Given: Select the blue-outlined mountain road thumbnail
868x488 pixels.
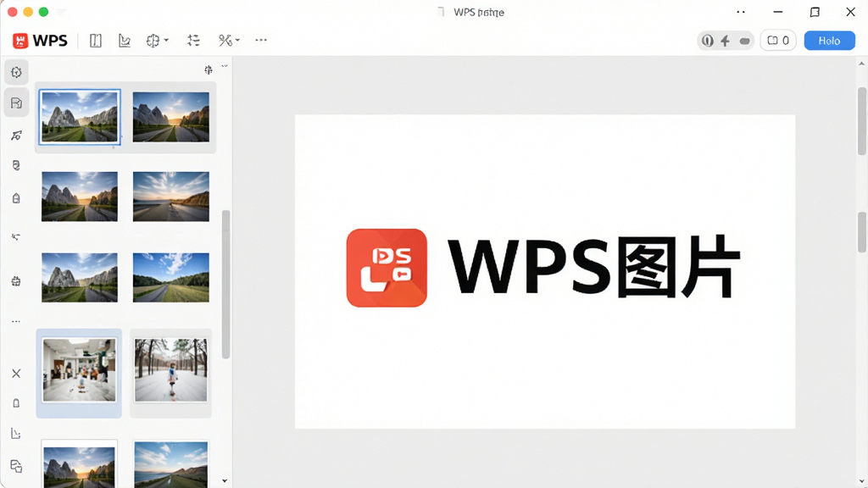Looking at the screenshot, I should pos(80,117).
